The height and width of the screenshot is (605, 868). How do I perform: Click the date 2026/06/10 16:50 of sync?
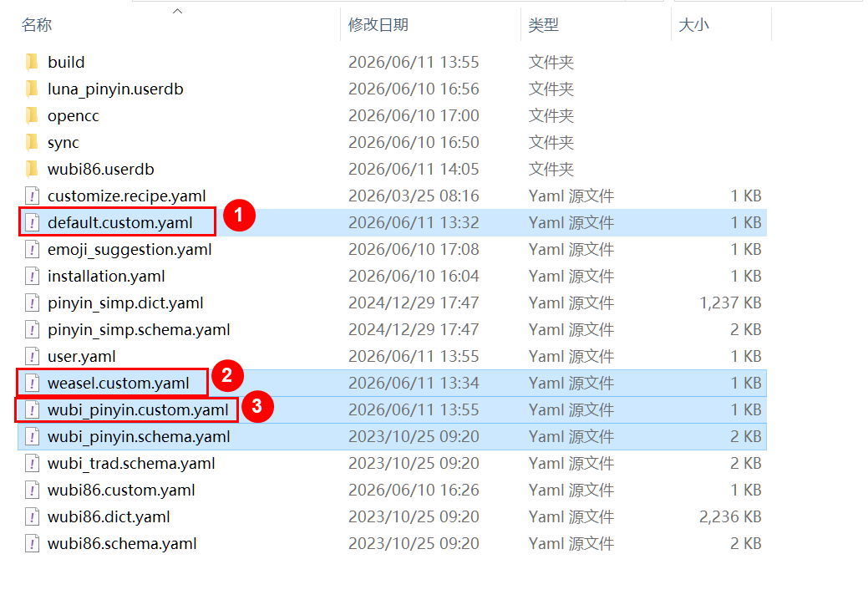(x=414, y=142)
